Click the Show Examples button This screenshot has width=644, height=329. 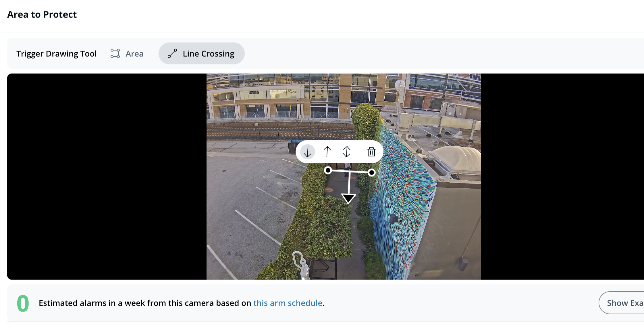[623, 303]
